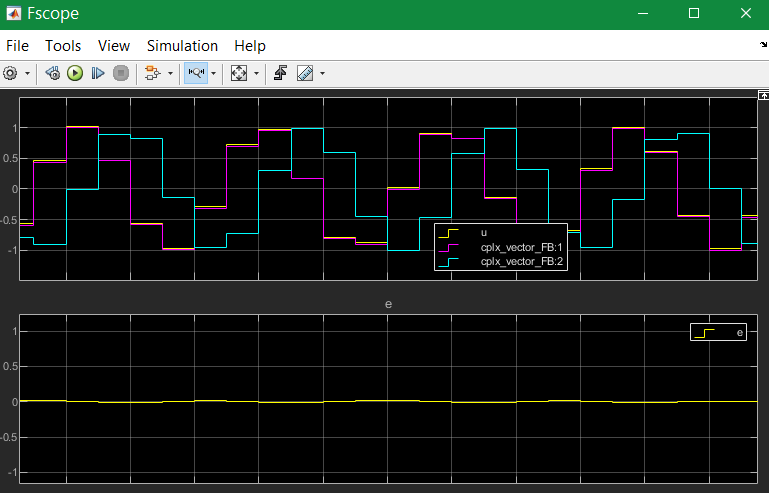Toggle cplx_vector_FB:2 signal in legend

pyautogui.click(x=500, y=261)
